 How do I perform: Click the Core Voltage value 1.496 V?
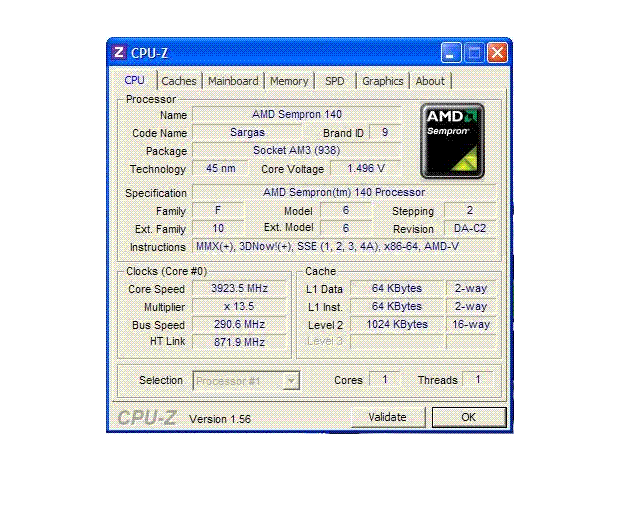(x=366, y=168)
